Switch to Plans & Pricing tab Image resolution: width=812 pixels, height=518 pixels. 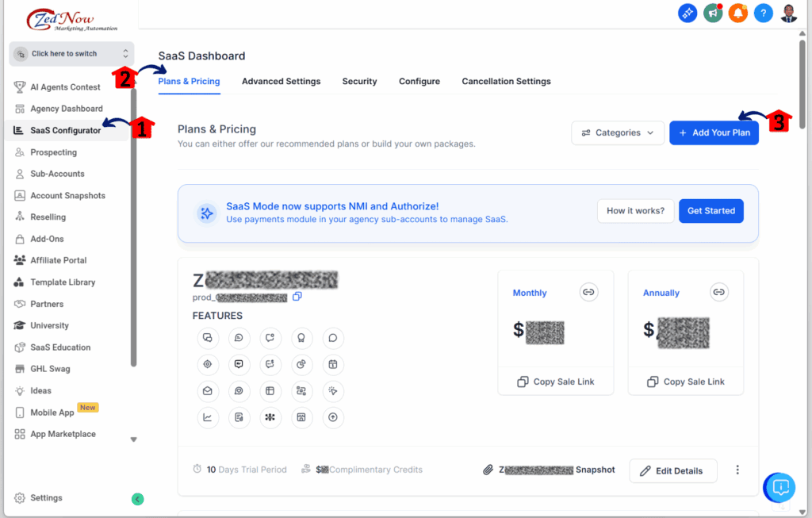189,82
